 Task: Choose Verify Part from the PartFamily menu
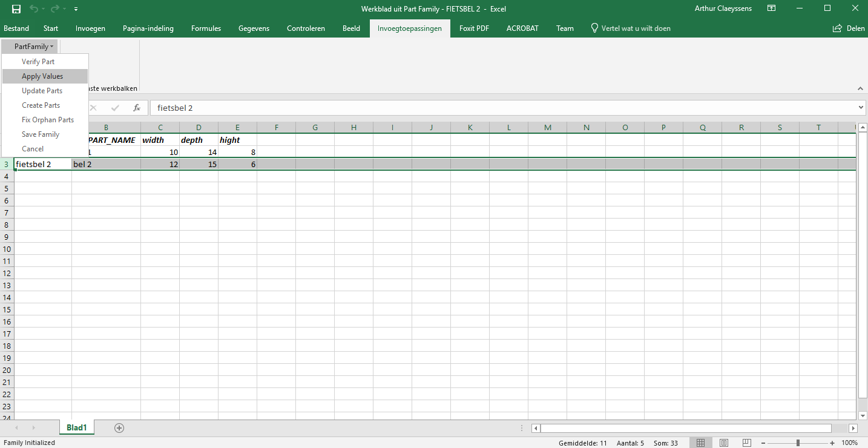[x=45, y=62]
